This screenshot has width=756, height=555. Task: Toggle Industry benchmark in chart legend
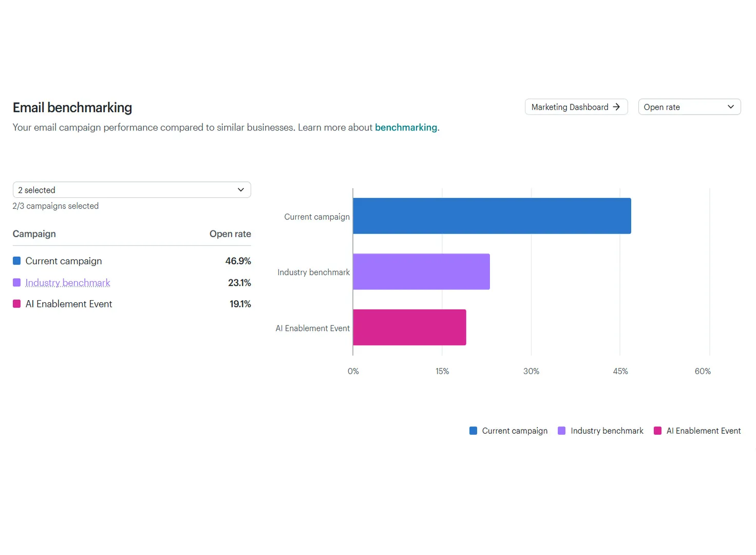(600, 431)
